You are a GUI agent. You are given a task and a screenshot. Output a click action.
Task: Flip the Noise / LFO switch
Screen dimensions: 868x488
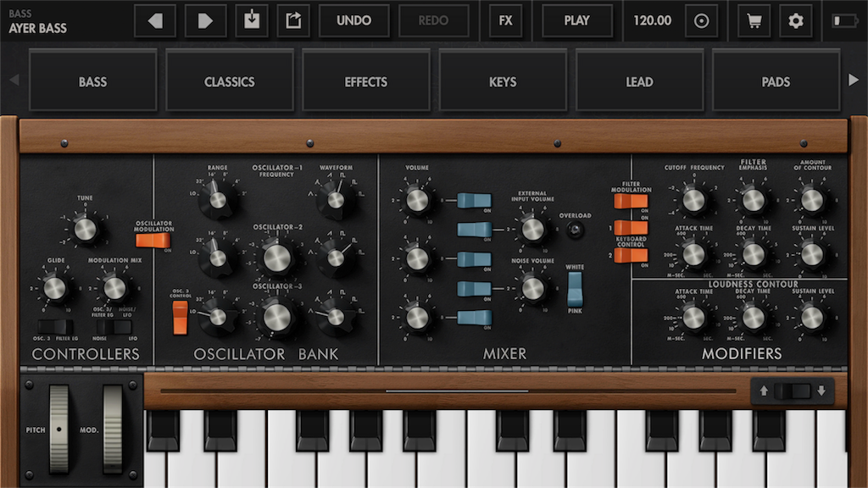click(x=114, y=327)
